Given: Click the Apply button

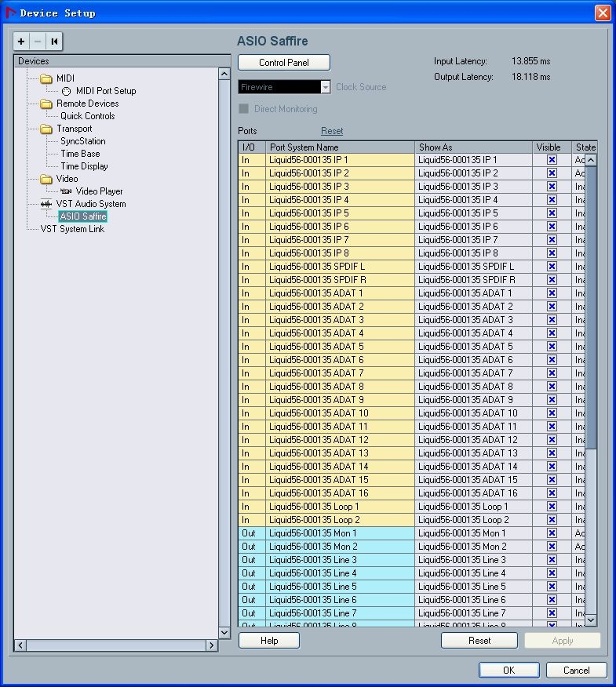Looking at the screenshot, I should [563, 641].
